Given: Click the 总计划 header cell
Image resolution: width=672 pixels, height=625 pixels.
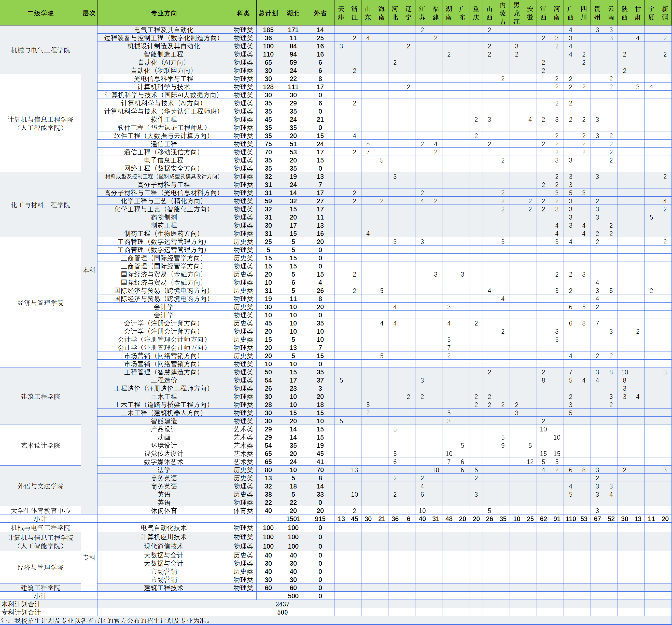Looking at the screenshot, I should click(268, 13).
